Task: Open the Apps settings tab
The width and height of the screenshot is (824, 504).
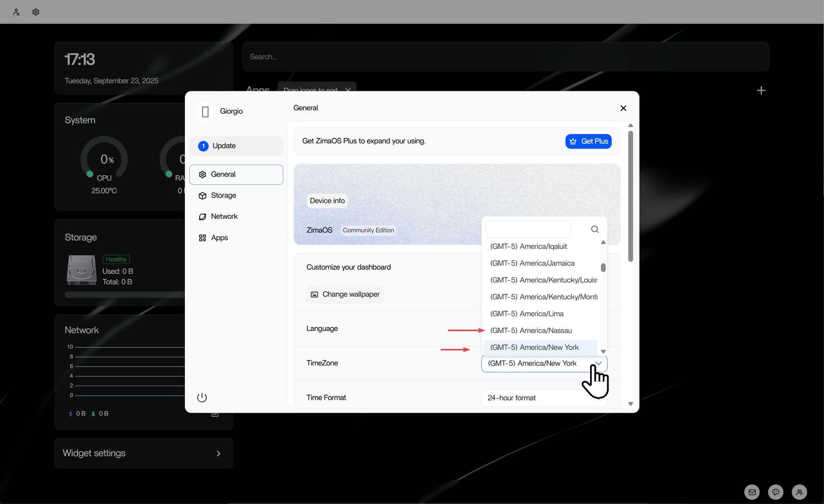Action: [x=219, y=238]
